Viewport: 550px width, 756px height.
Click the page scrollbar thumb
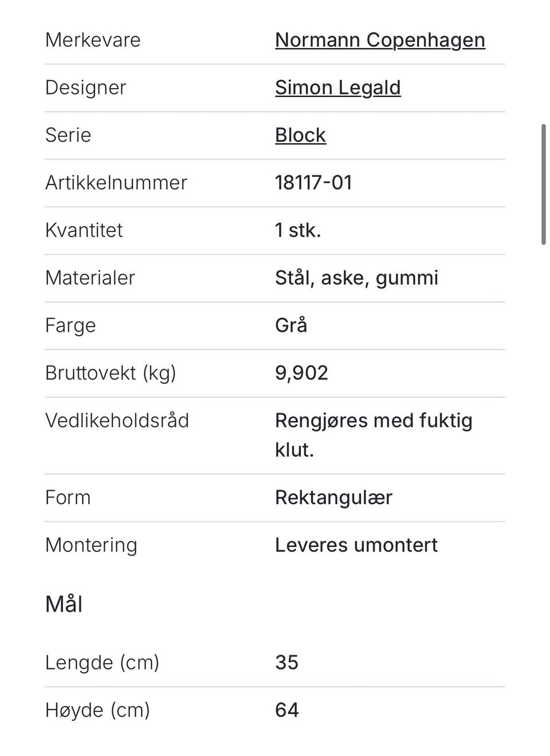[543, 184]
